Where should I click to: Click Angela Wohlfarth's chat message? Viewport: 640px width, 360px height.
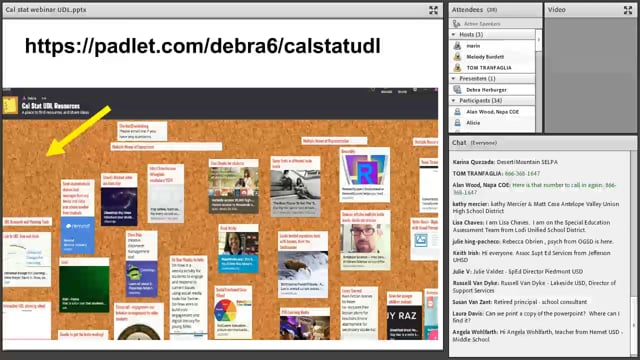pos(538,336)
